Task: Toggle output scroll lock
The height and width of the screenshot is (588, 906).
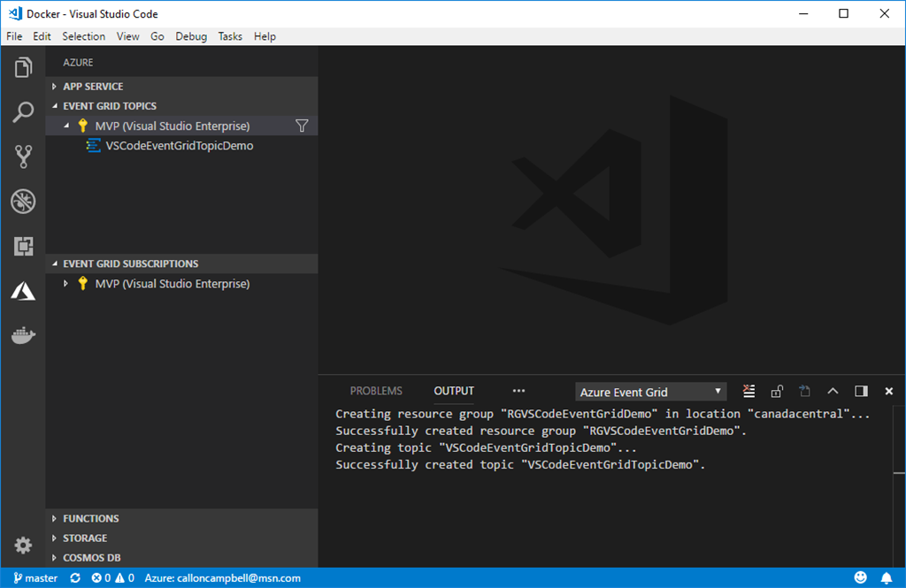Action: coord(777,391)
